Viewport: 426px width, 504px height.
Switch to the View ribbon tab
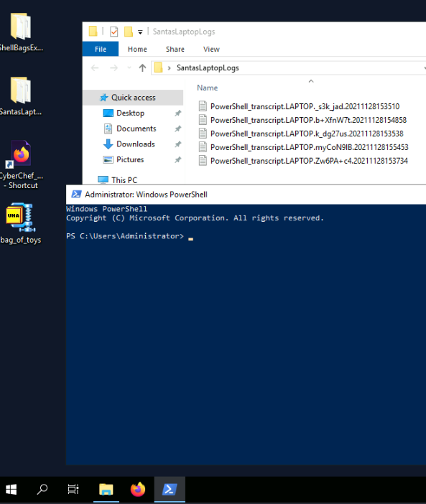(211, 49)
